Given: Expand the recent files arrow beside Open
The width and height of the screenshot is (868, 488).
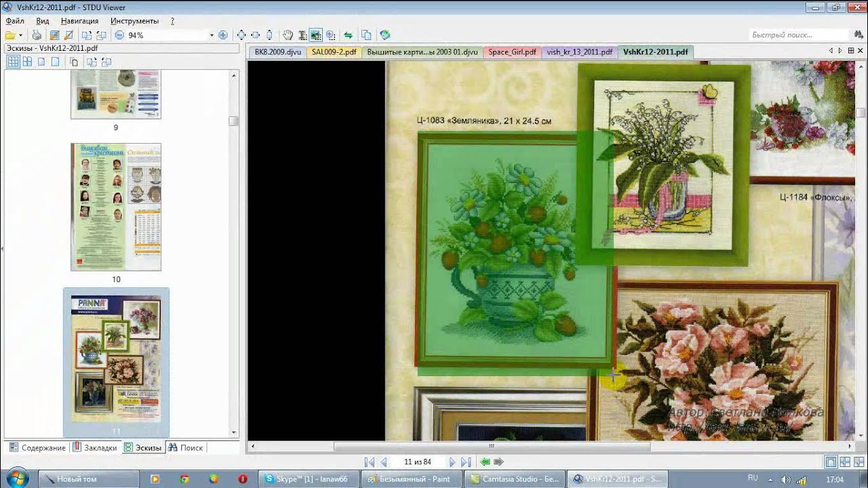Looking at the screenshot, I should [20, 35].
